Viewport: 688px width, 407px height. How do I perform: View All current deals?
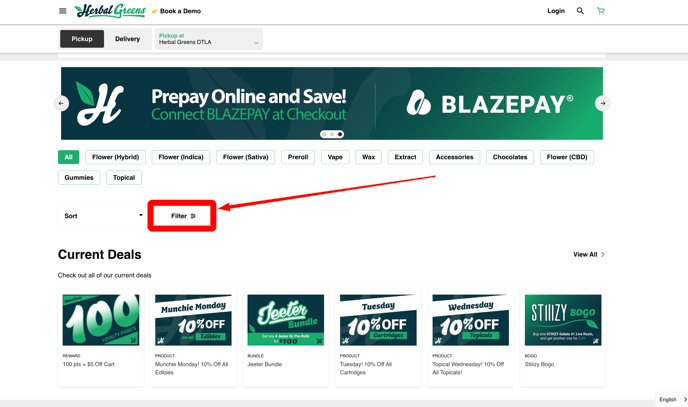pos(589,254)
